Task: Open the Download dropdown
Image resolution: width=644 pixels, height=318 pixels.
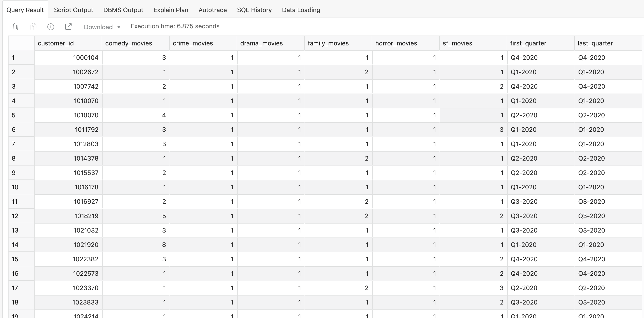Action: tap(102, 27)
